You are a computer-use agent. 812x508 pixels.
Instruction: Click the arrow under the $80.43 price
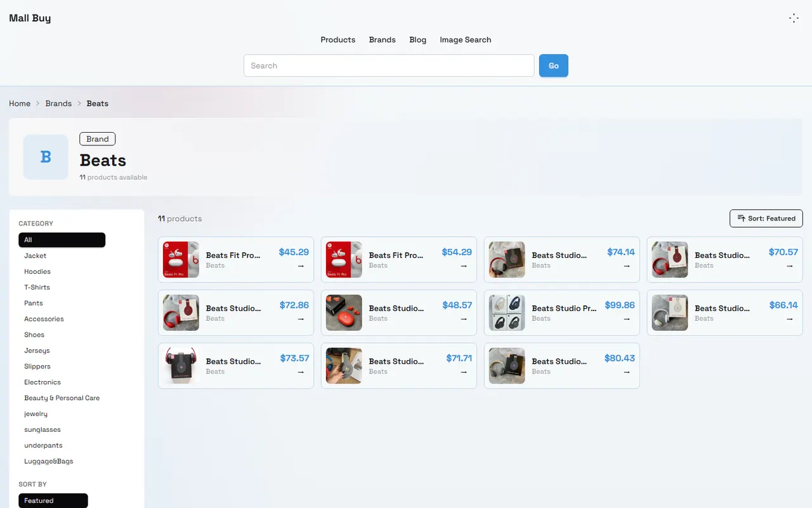click(x=627, y=372)
